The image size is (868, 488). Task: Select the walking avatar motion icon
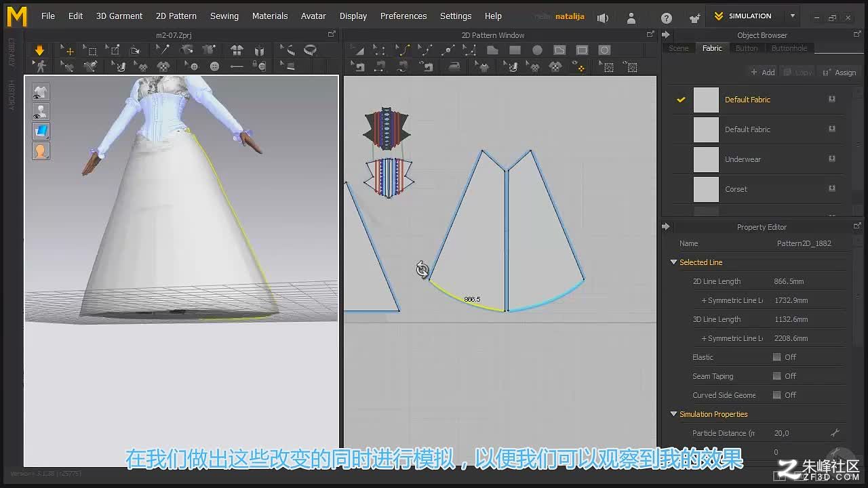pyautogui.click(x=41, y=66)
